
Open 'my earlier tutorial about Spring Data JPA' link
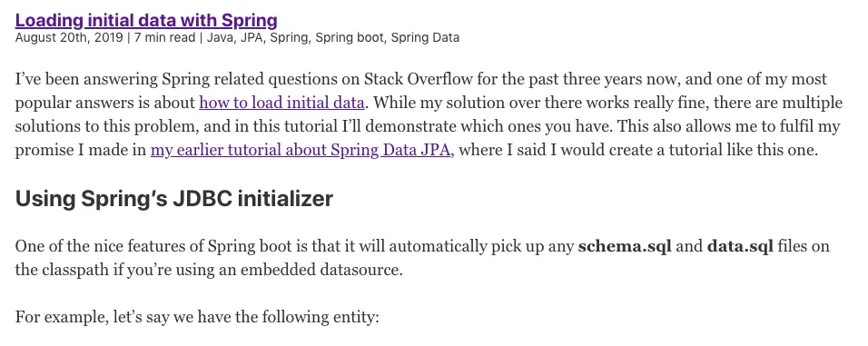click(300, 150)
